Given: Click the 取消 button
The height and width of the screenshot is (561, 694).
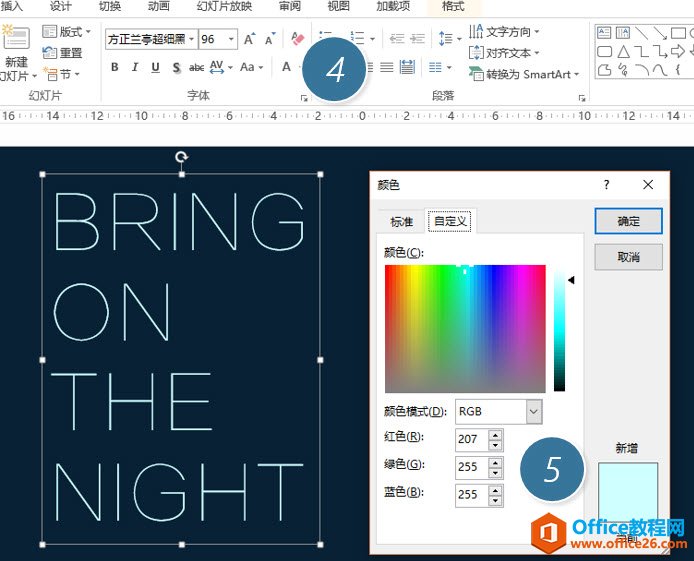Looking at the screenshot, I should pos(628,257).
